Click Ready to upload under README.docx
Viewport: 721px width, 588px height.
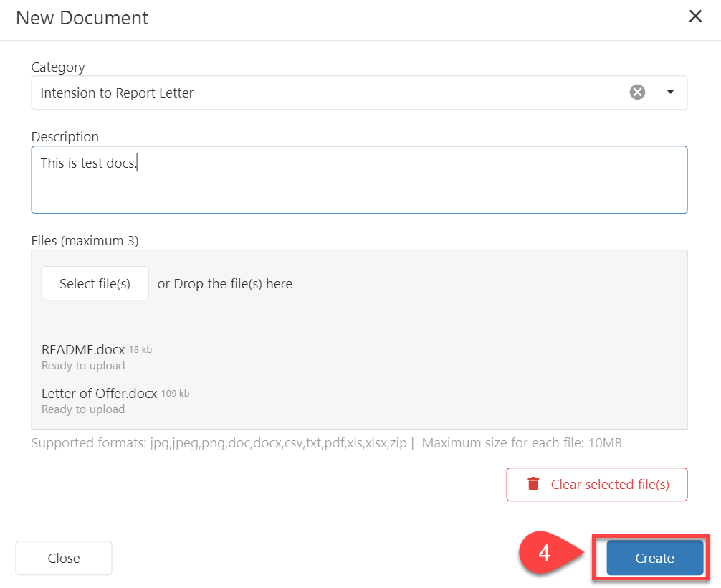pyautogui.click(x=83, y=366)
